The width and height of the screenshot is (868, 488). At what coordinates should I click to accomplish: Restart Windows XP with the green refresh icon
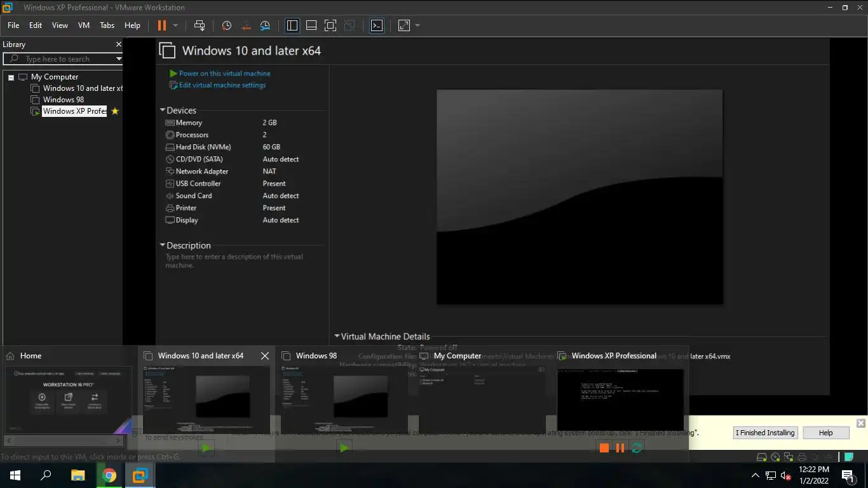click(x=637, y=448)
